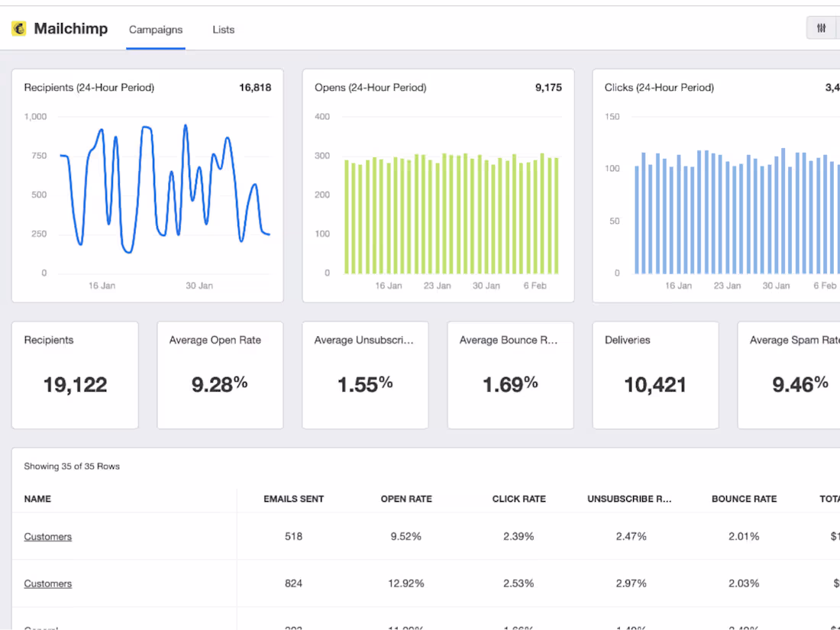Screen dimensions: 840x630
Task: Select the Average Open Rate stat card
Action: pos(220,375)
